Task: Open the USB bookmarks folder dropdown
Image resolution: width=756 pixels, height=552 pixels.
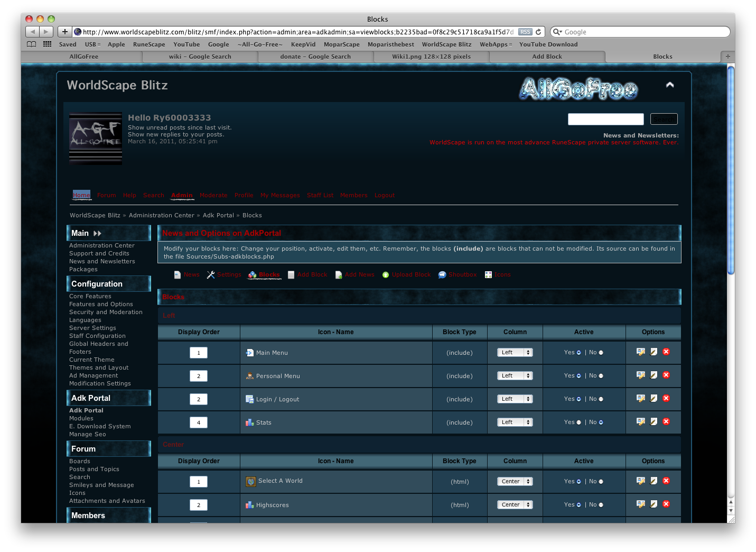Action: coord(92,44)
